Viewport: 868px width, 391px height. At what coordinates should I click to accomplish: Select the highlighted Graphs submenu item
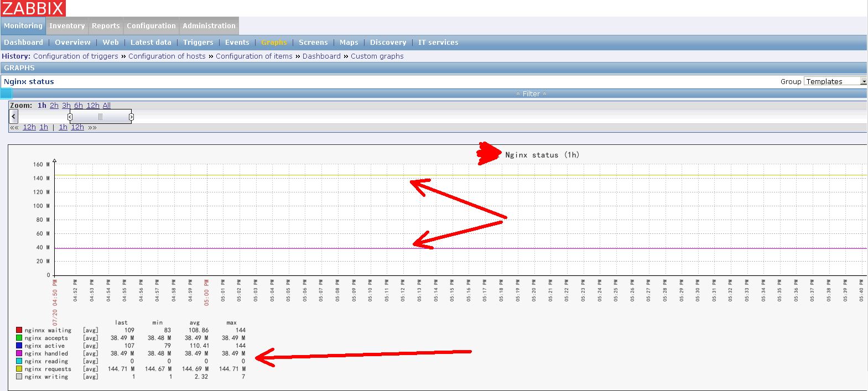click(274, 42)
